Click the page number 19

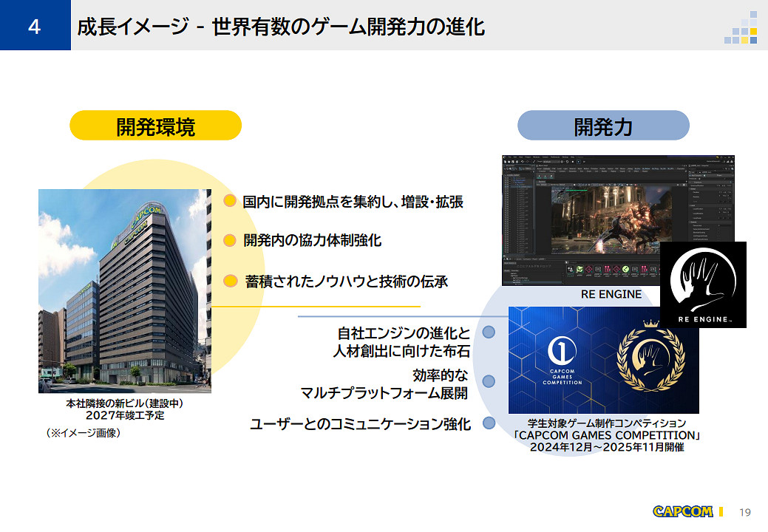(744, 512)
